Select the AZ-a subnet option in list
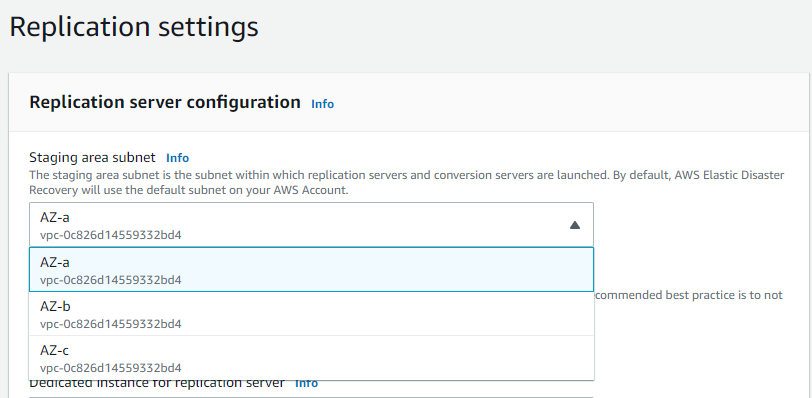812x398 pixels. tap(311, 270)
